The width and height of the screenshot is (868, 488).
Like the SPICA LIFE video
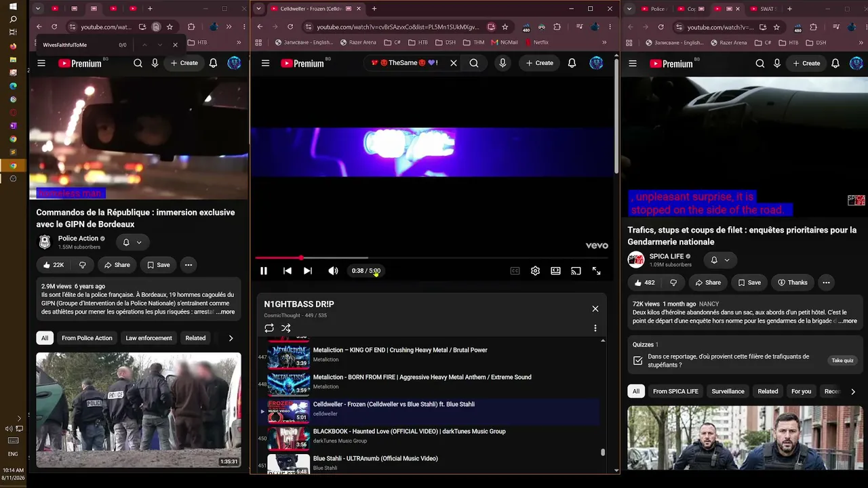[x=645, y=283]
